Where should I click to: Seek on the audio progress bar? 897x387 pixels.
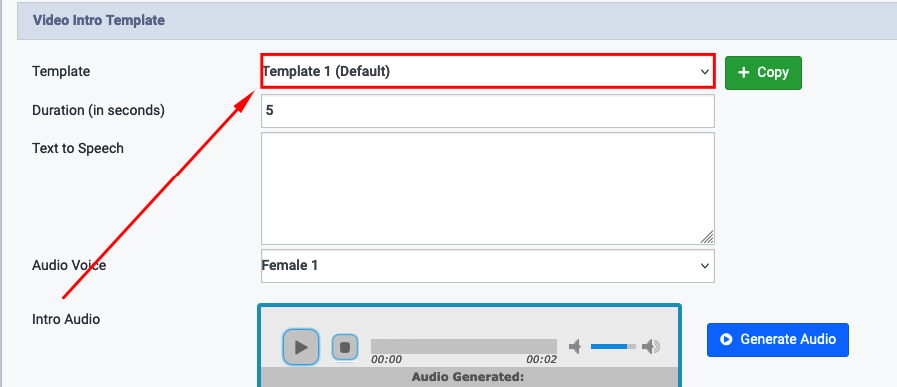[463, 346]
